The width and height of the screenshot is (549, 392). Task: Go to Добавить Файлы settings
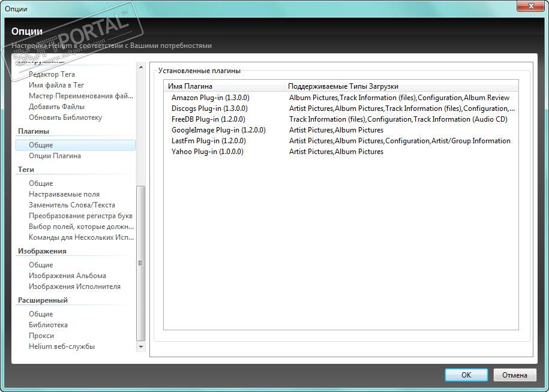point(56,107)
